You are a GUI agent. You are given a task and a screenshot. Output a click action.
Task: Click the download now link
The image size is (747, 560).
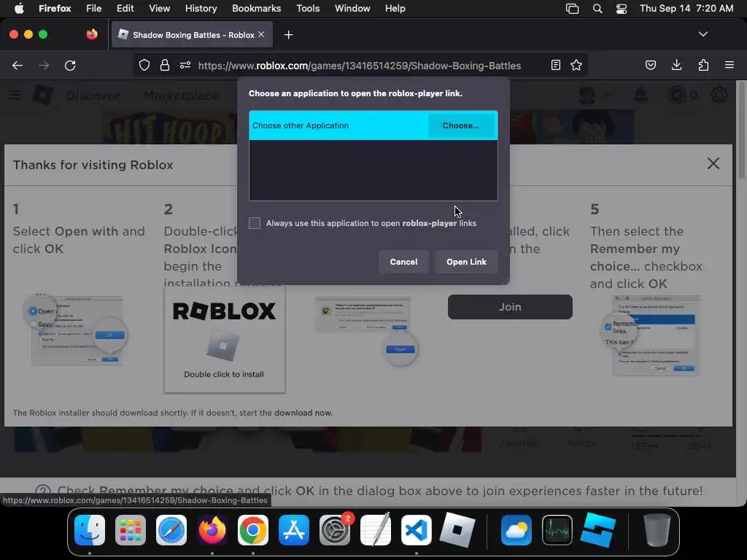303,413
